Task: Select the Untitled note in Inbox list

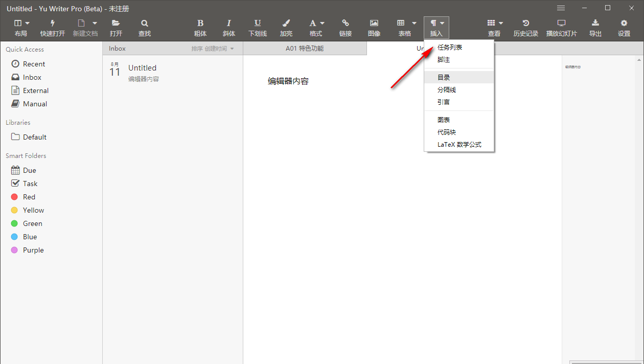Action: click(x=173, y=72)
